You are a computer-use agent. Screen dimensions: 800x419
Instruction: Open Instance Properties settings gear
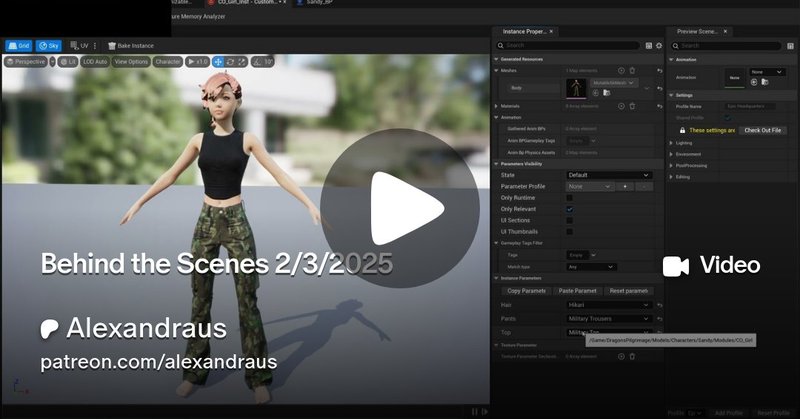(659, 45)
